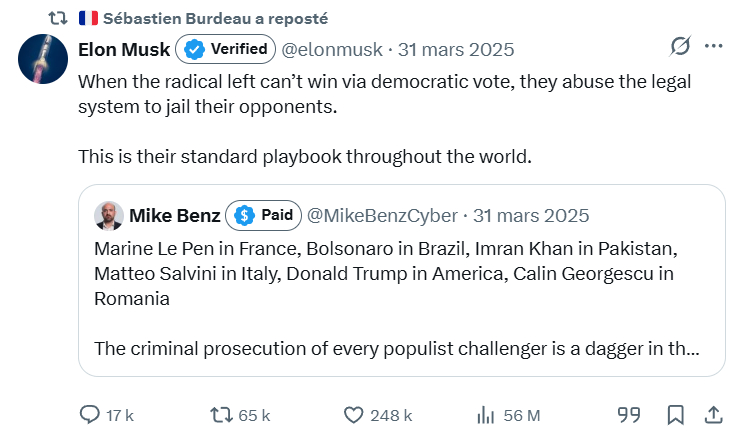Open Elon Musk's profile avatar
The width and height of the screenshot is (738, 447).
click(43, 60)
